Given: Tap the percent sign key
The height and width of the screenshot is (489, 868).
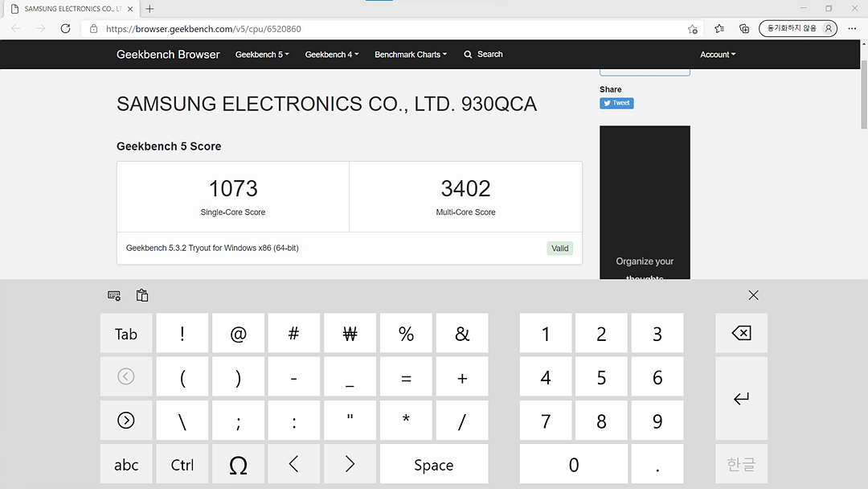Looking at the screenshot, I should 406,333.
